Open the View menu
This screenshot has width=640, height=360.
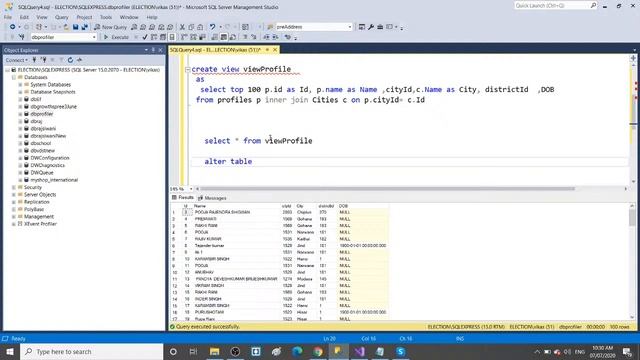42,17
